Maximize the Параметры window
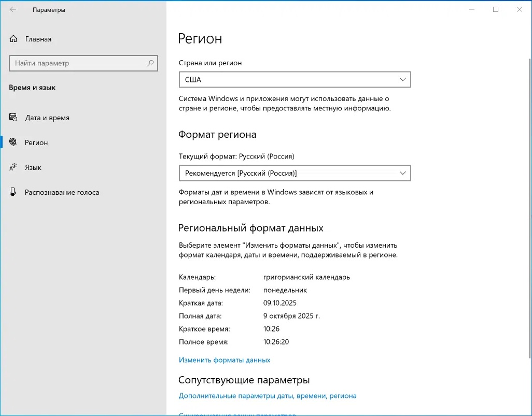The height and width of the screenshot is (416, 532). [496, 9]
